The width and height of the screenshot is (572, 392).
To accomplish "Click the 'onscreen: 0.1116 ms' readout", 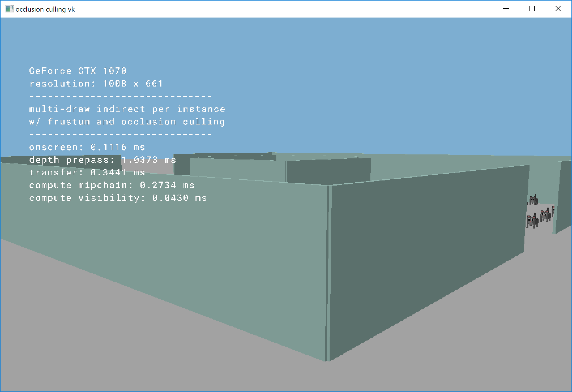I will tap(87, 147).
